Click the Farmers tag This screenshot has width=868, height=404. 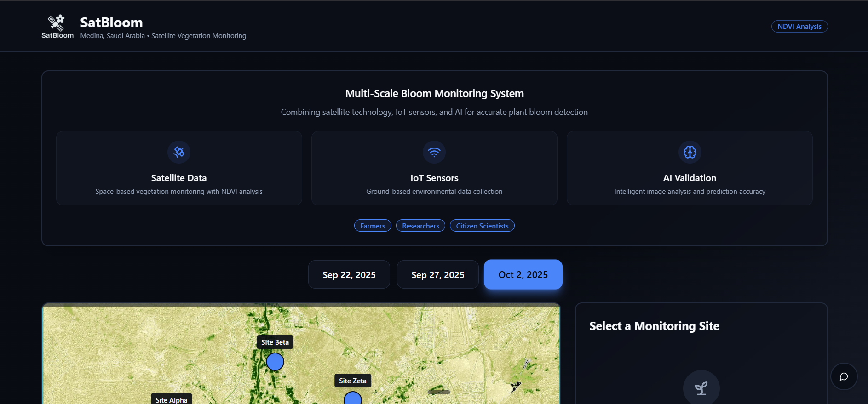click(373, 226)
